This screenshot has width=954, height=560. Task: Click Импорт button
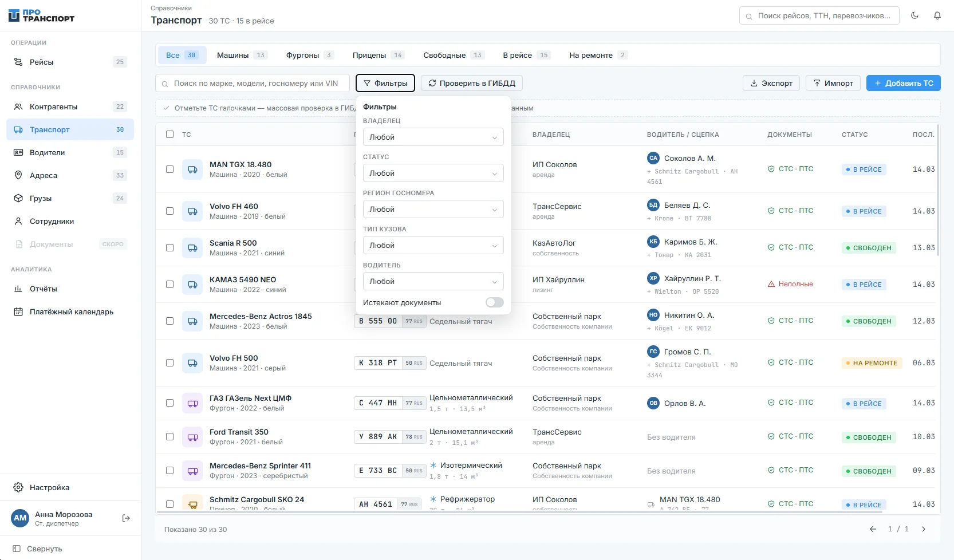[x=833, y=83]
